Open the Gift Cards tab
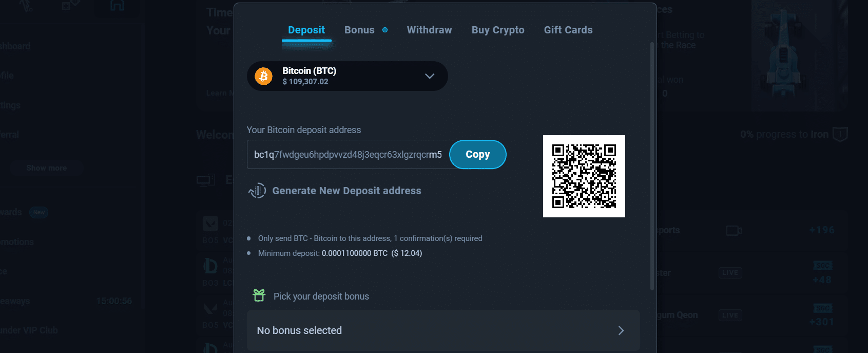Viewport: 868px width, 353px height. (568, 30)
